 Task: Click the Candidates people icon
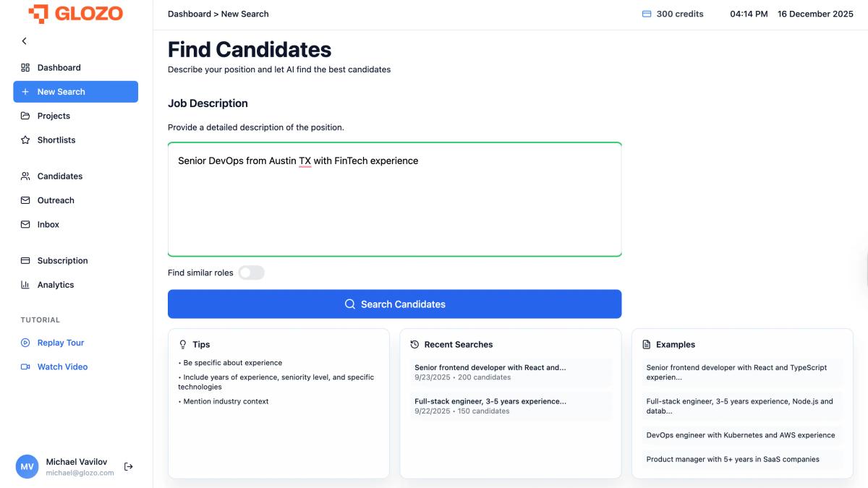click(x=26, y=176)
